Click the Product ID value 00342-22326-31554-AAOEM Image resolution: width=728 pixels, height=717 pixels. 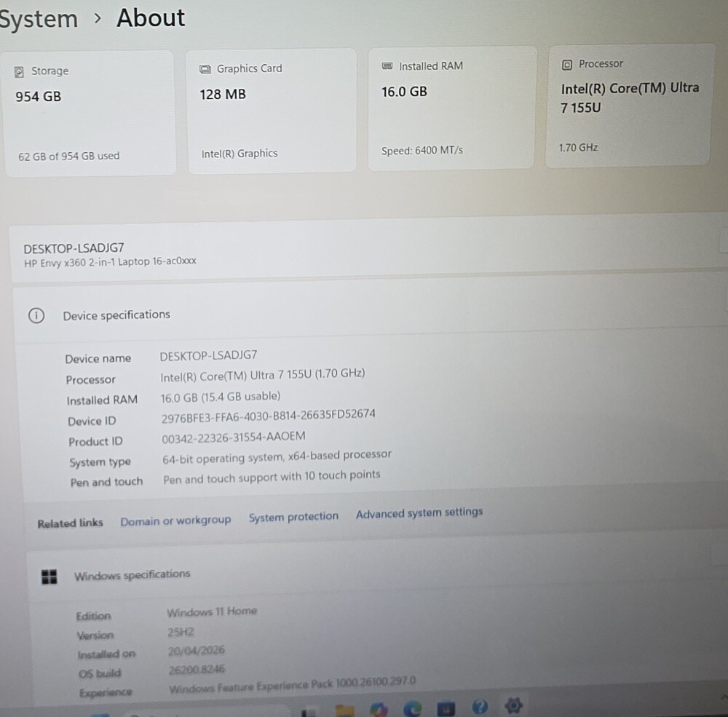[x=234, y=437]
